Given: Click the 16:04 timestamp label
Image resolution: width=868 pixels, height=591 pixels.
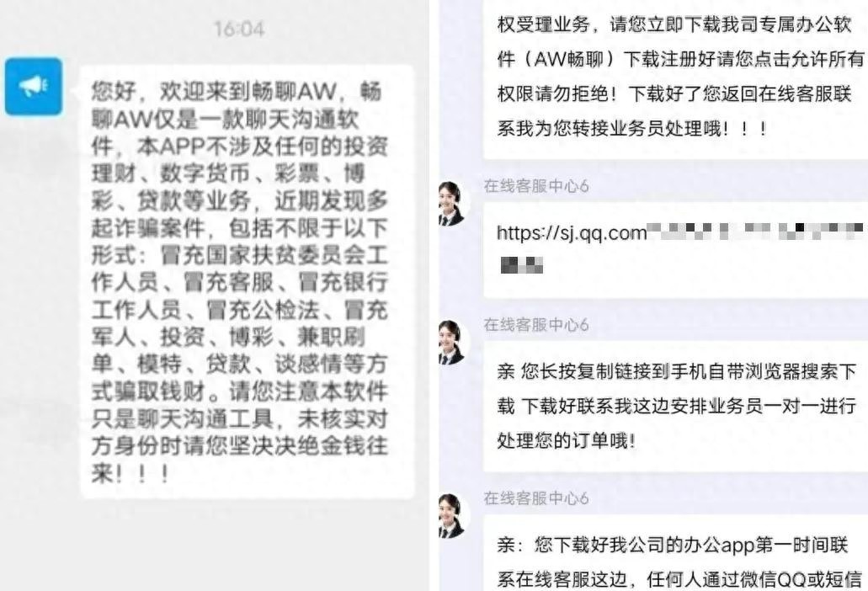Looking at the screenshot, I should (x=239, y=29).
